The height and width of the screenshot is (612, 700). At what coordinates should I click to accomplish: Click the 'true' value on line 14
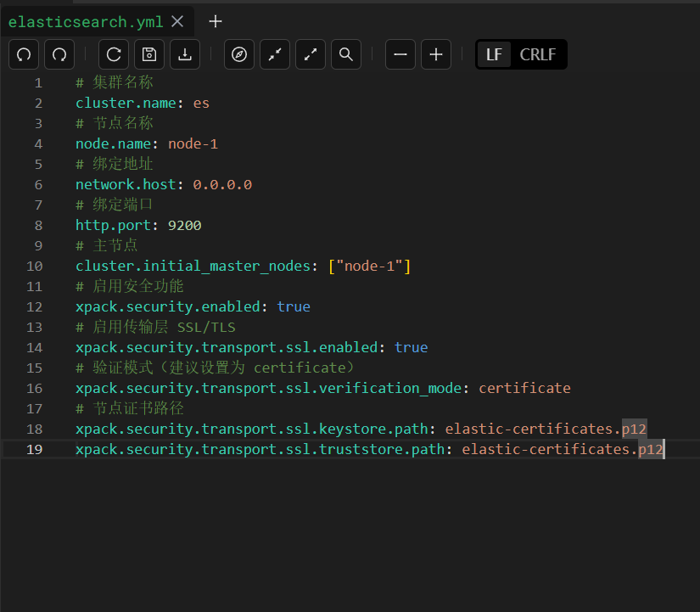(412, 347)
